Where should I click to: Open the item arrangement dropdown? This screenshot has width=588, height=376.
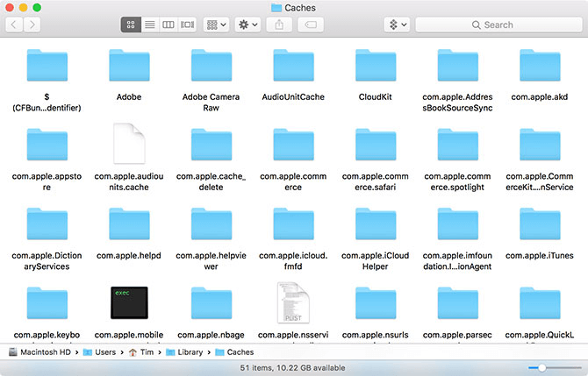click(x=217, y=25)
